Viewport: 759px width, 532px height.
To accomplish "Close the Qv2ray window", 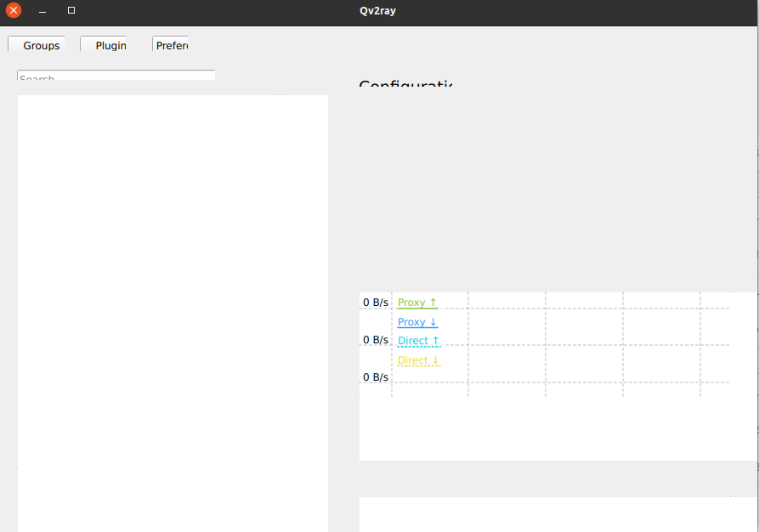I will [x=14, y=10].
